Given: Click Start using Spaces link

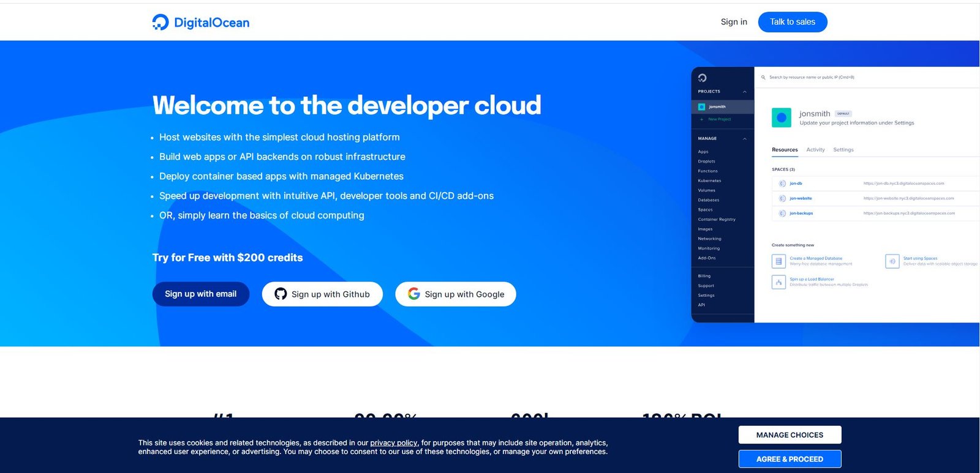Looking at the screenshot, I should (920, 258).
